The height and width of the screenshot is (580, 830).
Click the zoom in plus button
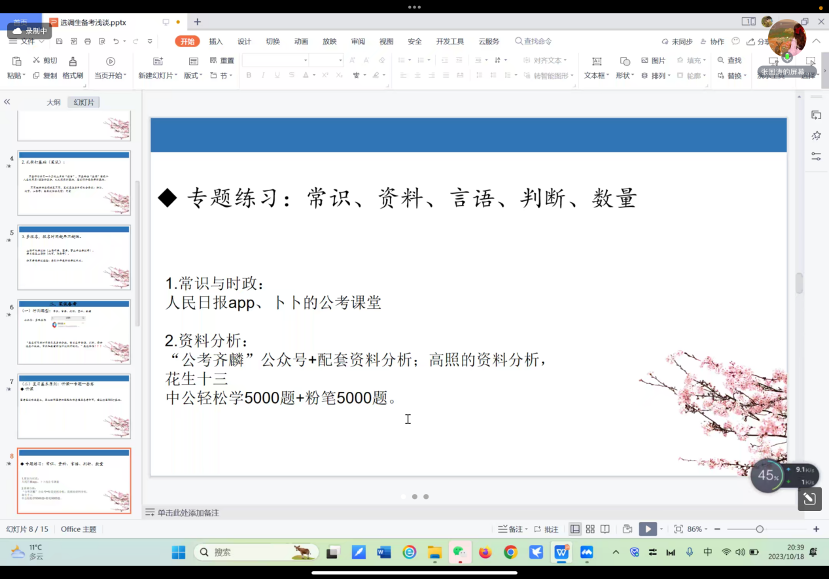tap(816, 529)
